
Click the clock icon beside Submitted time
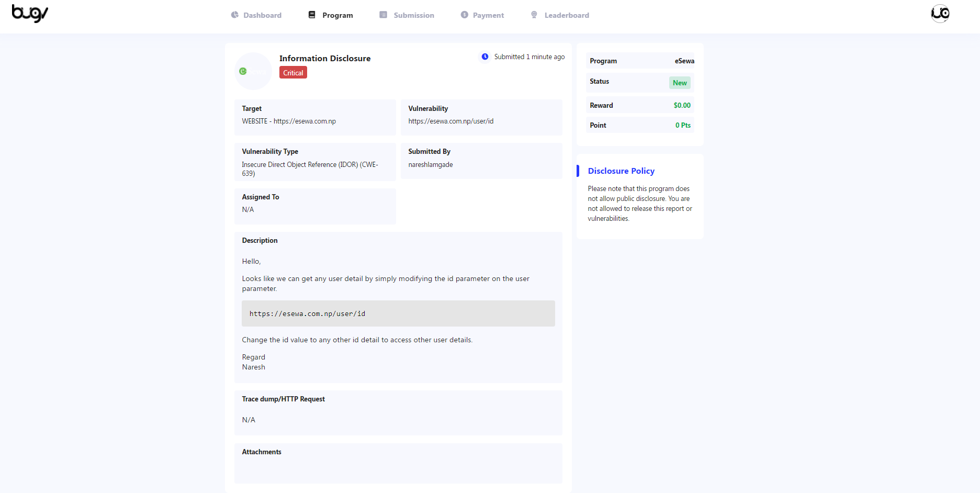click(x=485, y=57)
